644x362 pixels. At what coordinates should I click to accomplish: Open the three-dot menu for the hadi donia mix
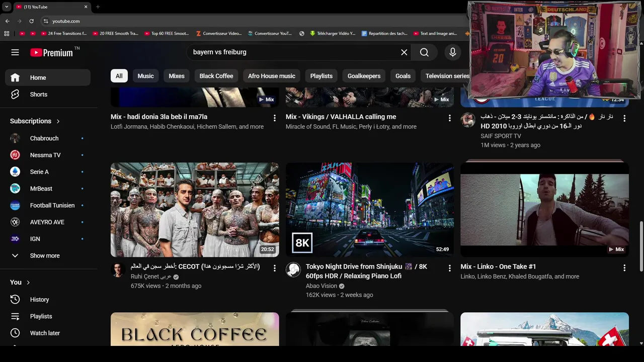tap(275, 118)
